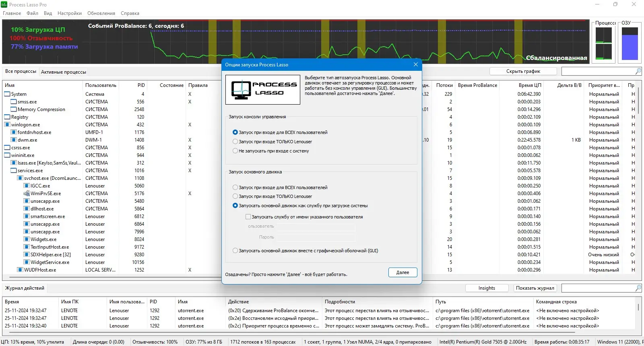Click the process list search field
This screenshot has width=644, height=346.
[598, 71]
